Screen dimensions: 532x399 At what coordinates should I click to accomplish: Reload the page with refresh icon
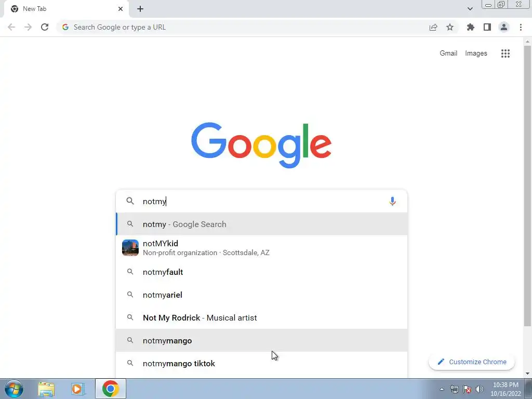pyautogui.click(x=45, y=27)
